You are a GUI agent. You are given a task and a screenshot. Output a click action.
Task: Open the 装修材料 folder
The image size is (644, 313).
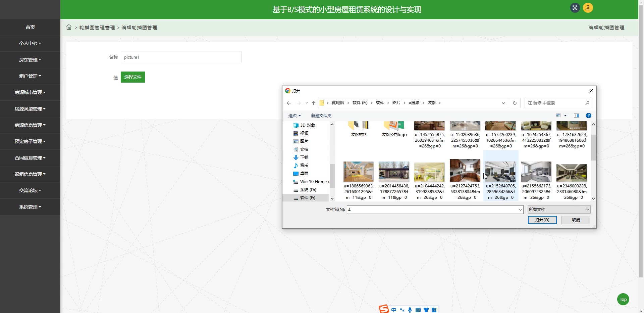click(x=359, y=129)
